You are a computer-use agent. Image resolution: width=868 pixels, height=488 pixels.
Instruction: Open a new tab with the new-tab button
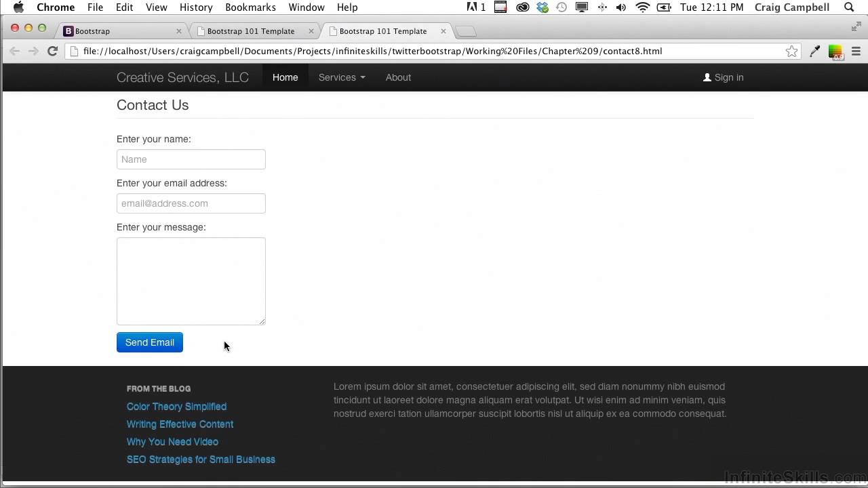[466, 31]
